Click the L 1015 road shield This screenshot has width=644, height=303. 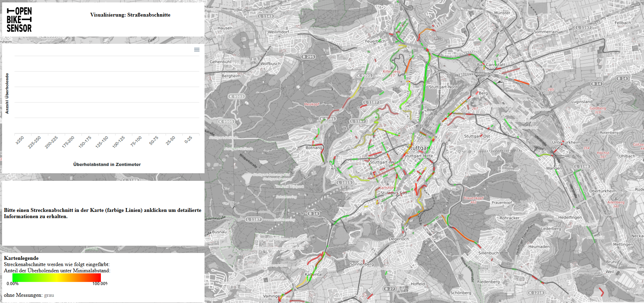344,183
